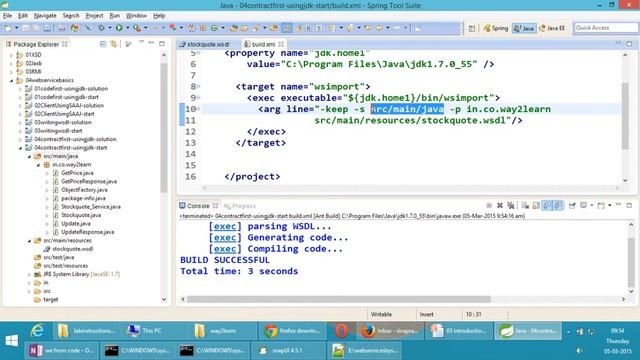The height and width of the screenshot is (360, 640).
Task: Click the Terminate square in Console
Action: [489, 205]
